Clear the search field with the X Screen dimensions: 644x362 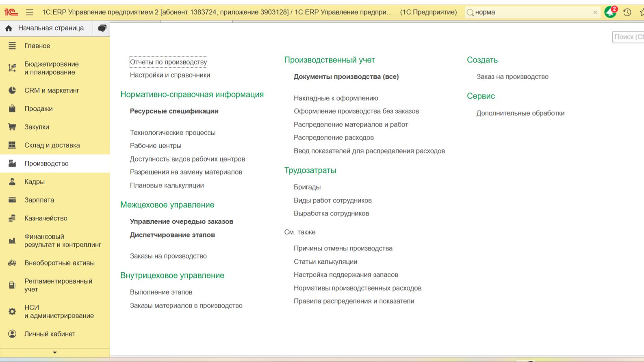tap(595, 13)
